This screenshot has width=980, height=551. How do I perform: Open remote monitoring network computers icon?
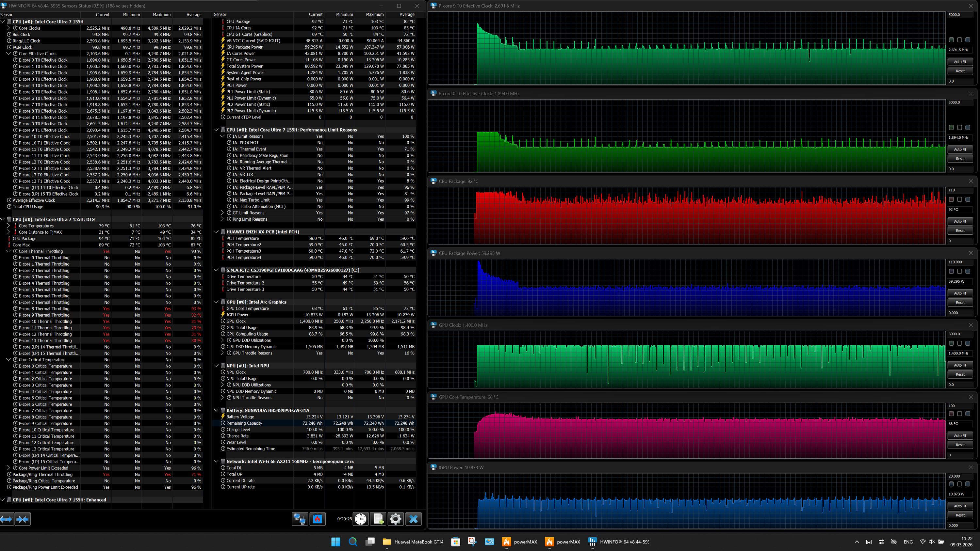[x=300, y=519]
